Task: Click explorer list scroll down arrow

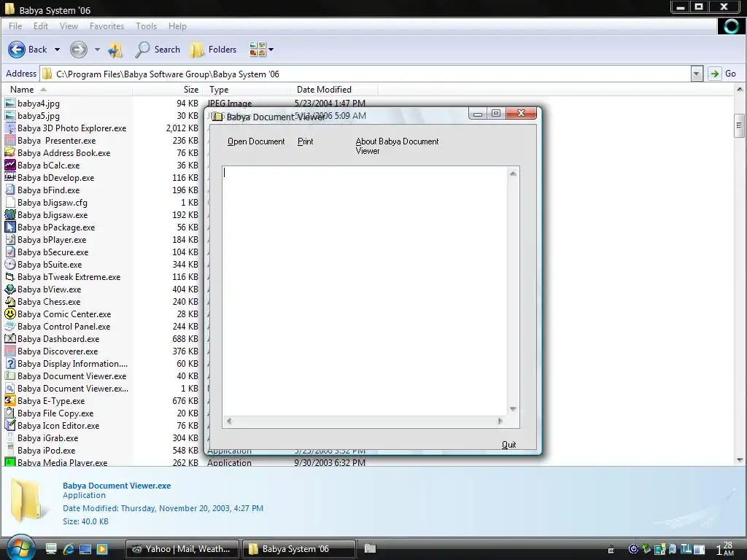Action: pyautogui.click(x=740, y=460)
